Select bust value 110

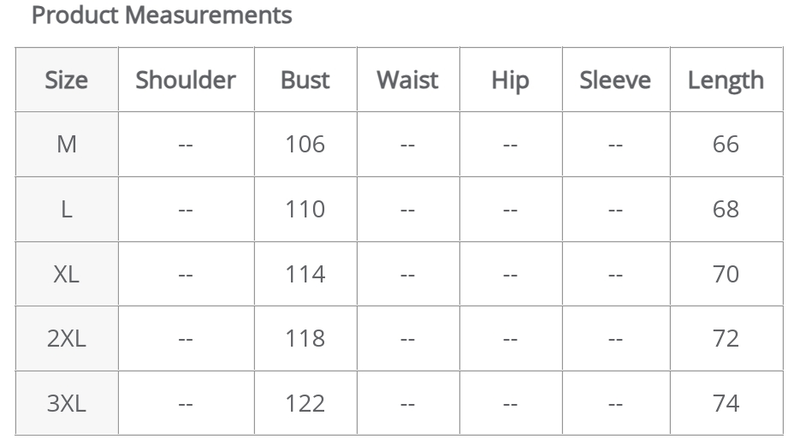(x=305, y=209)
